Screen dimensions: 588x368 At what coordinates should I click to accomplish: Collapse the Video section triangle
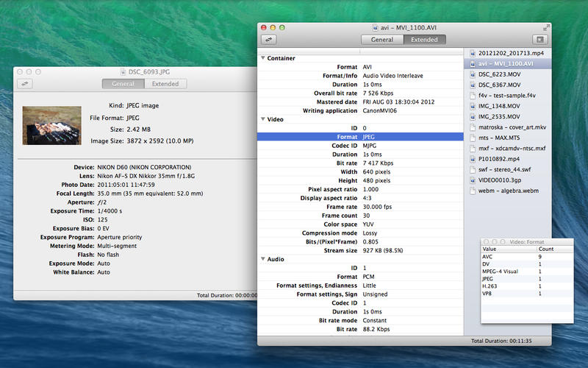pos(263,118)
